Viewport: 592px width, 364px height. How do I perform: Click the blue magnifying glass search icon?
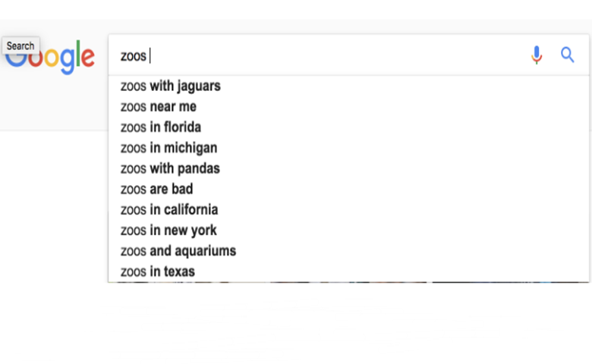(567, 55)
